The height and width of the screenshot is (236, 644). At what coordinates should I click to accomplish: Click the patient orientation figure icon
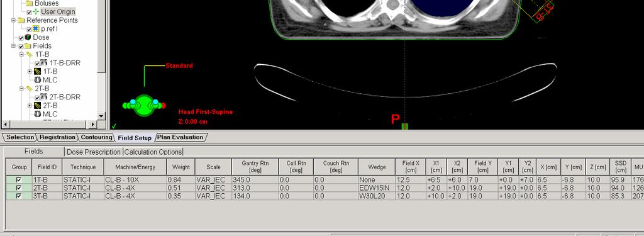(x=144, y=106)
